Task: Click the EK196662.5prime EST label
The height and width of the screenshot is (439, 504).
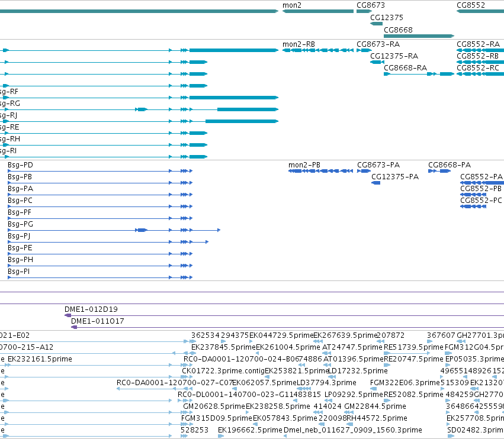Action: click(x=250, y=430)
